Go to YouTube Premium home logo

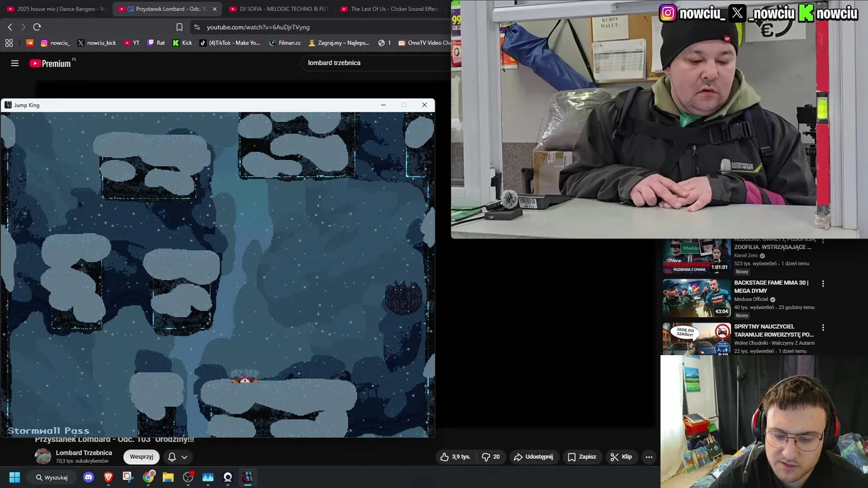click(50, 63)
